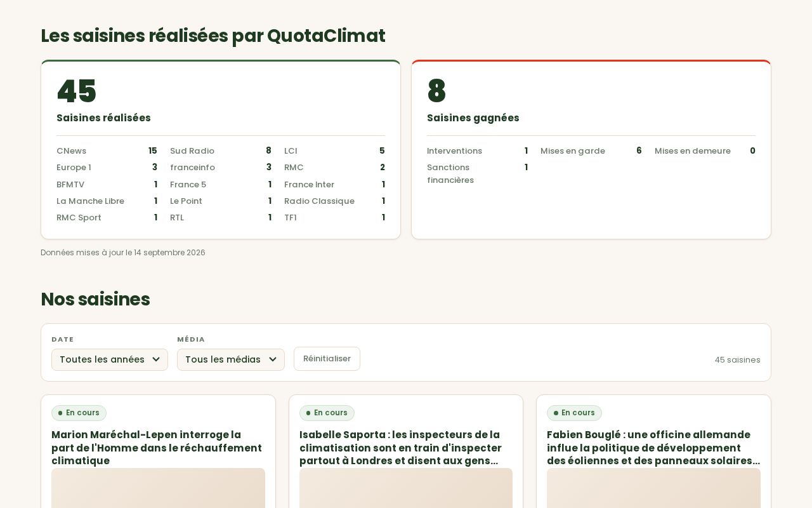Screen dimensions: 812x508
Task: Click the 'CNews' row in Saisines réalisées
Action: pos(107,151)
